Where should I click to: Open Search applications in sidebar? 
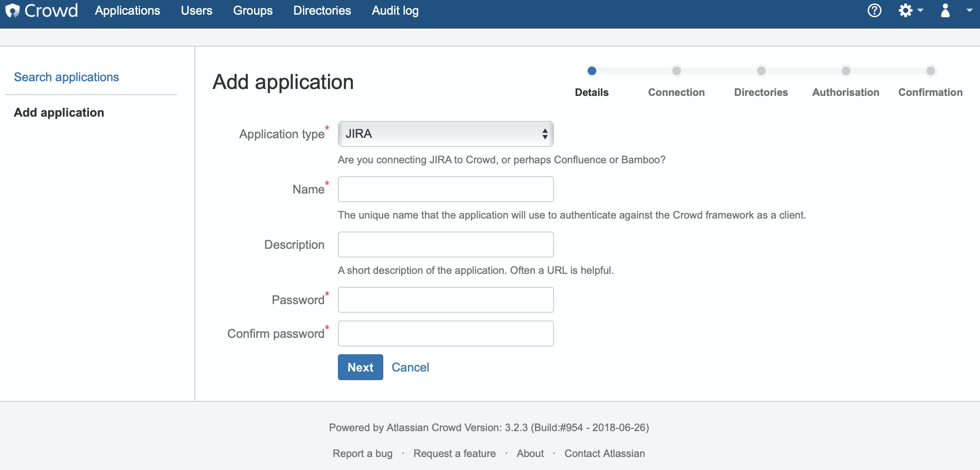(x=66, y=76)
